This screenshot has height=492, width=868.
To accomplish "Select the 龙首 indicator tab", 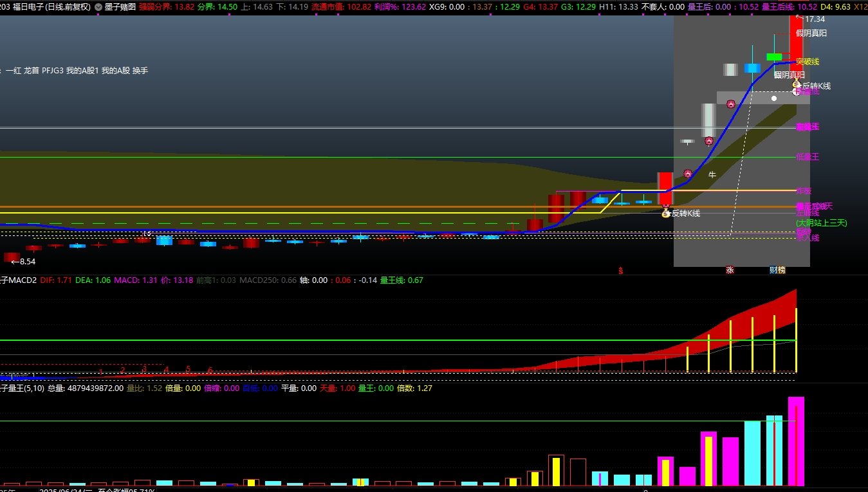I will (32, 71).
